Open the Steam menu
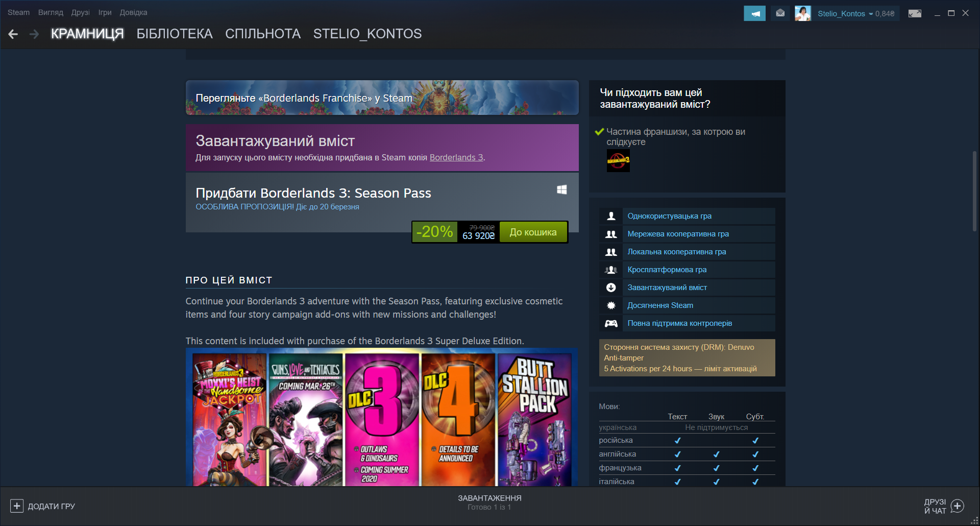980x526 pixels. pyautogui.click(x=18, y=12)
